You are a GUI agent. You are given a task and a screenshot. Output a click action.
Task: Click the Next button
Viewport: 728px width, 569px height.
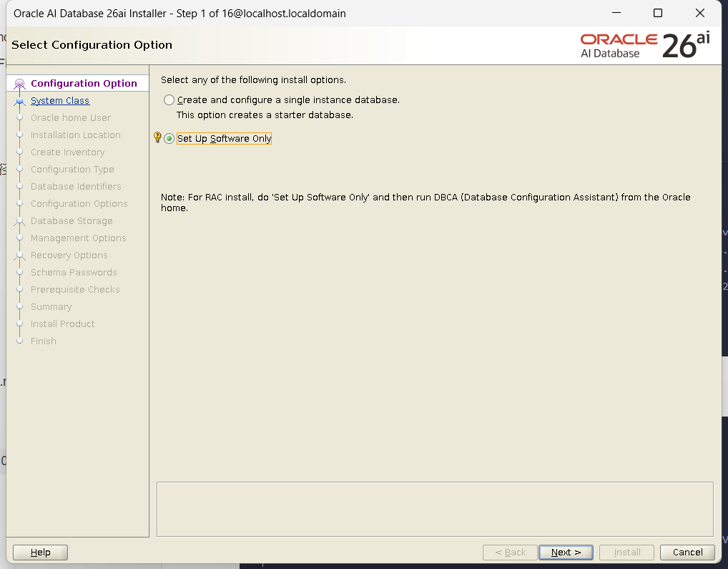point(566,553)
